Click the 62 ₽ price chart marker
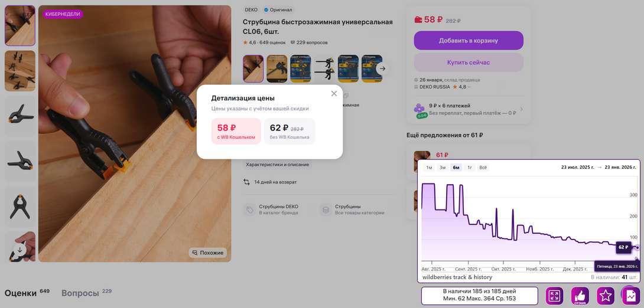Screen dimensions: 644x308 tap(623, 247)
